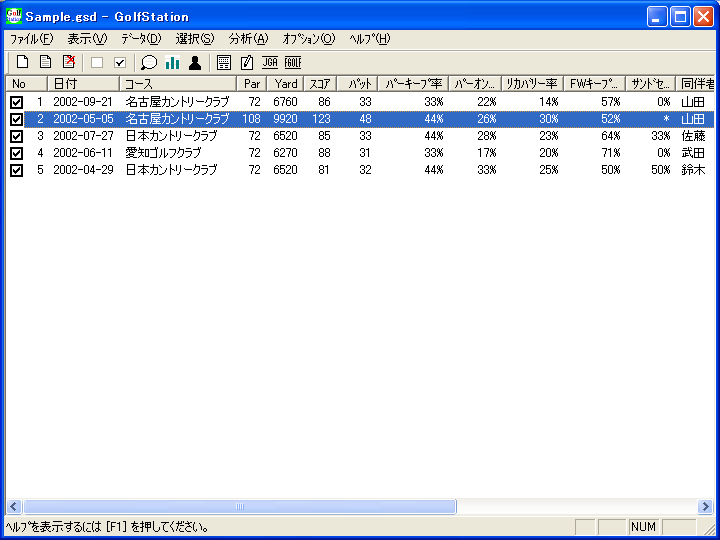
Task: Click the horizontal scrollbar right arrow
Action: point(705,506)
